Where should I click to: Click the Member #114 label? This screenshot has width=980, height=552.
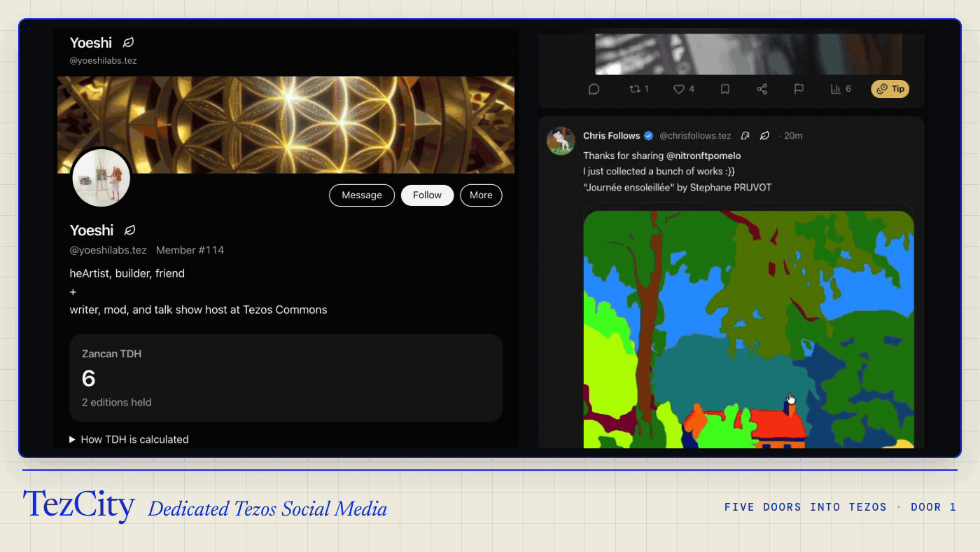click(190, 250)
